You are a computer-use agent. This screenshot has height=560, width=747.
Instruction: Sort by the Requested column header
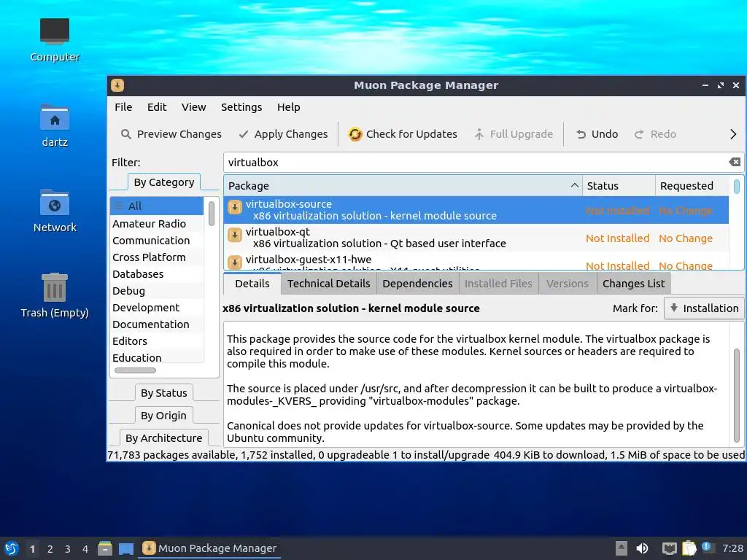click(x=692, y=186)
